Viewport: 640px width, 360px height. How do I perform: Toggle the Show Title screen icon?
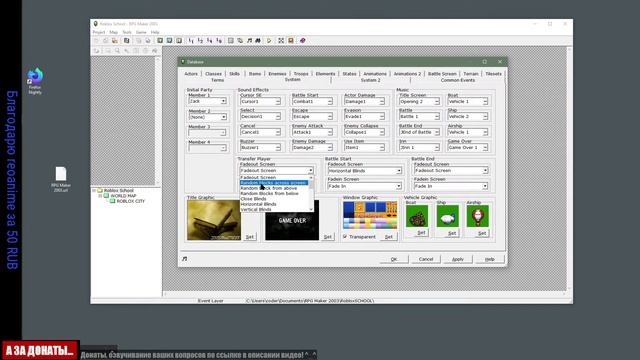[291, 40]
